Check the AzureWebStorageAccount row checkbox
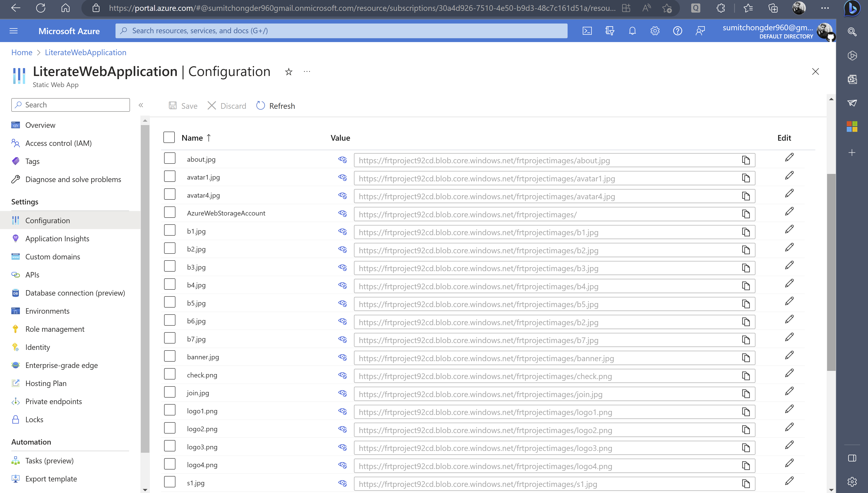868x493 pixels. (x=170, y=212)
